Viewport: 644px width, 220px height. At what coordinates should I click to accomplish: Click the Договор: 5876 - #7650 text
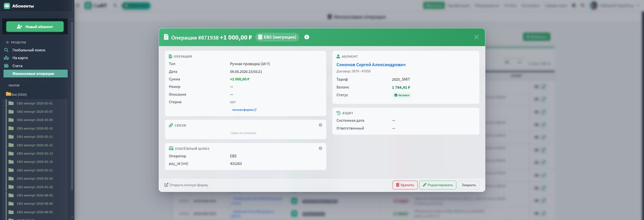coord(353,71)
